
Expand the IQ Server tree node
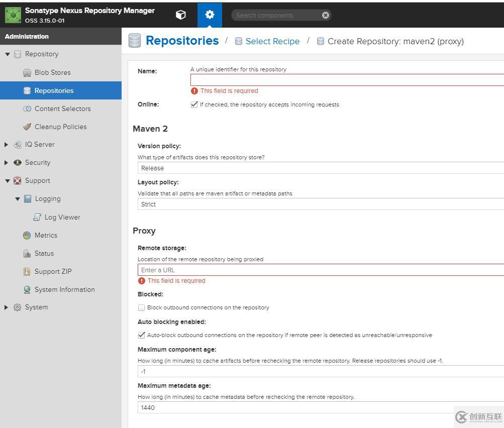(6, 145)
